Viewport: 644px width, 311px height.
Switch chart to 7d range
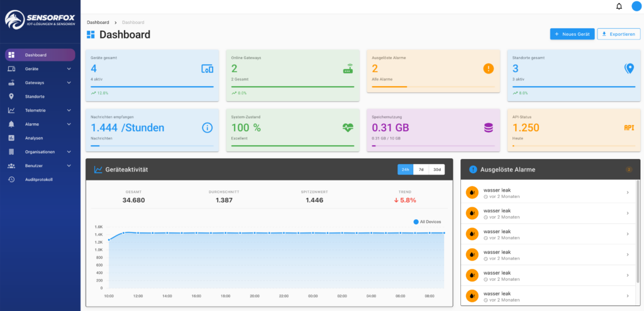point(421,170)
